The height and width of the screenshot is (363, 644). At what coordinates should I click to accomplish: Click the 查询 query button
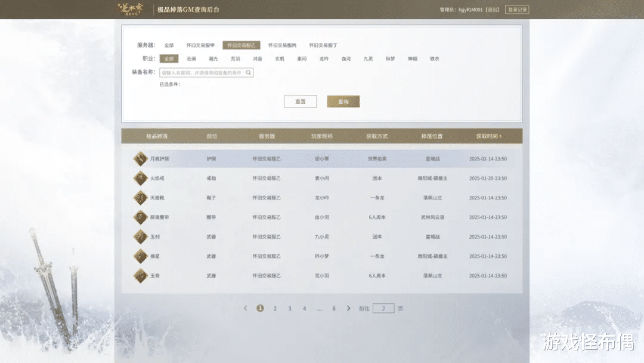pos(343,101)
